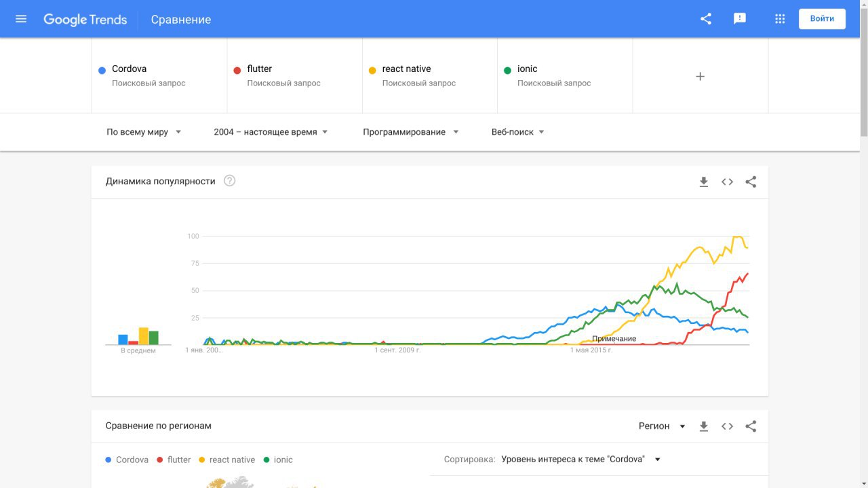868x488 pixels.
Task: Click the Сравнение page title
Action: coord(181,20)
